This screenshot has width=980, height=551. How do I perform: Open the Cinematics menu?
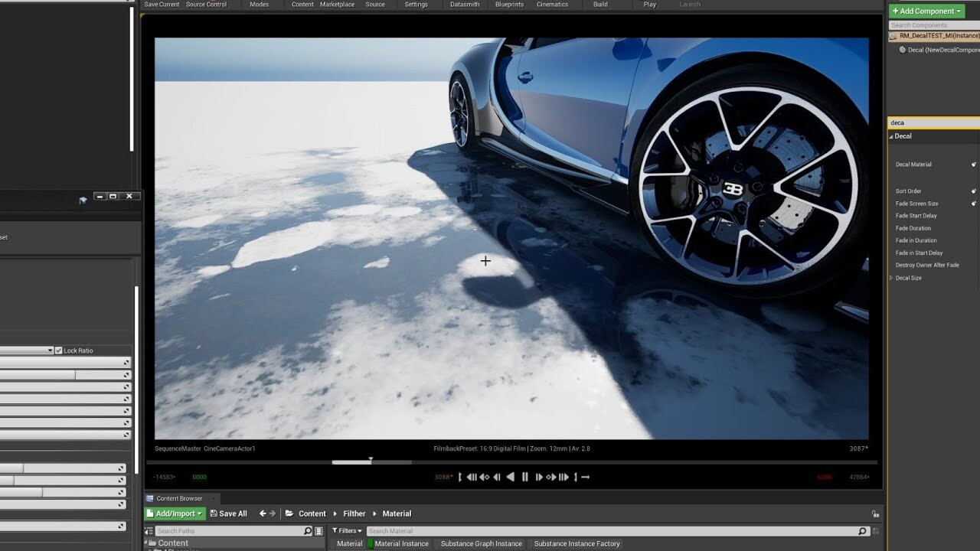[x=553, y=5]
